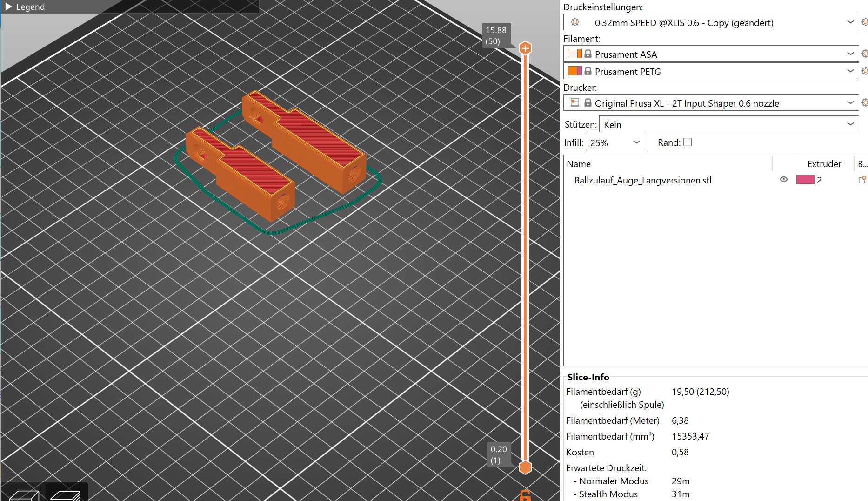Click edit icon on Ballzulauf object row
Image resolution: width=868 pixels, height=501 pixels.
click(x=862, y=180)
